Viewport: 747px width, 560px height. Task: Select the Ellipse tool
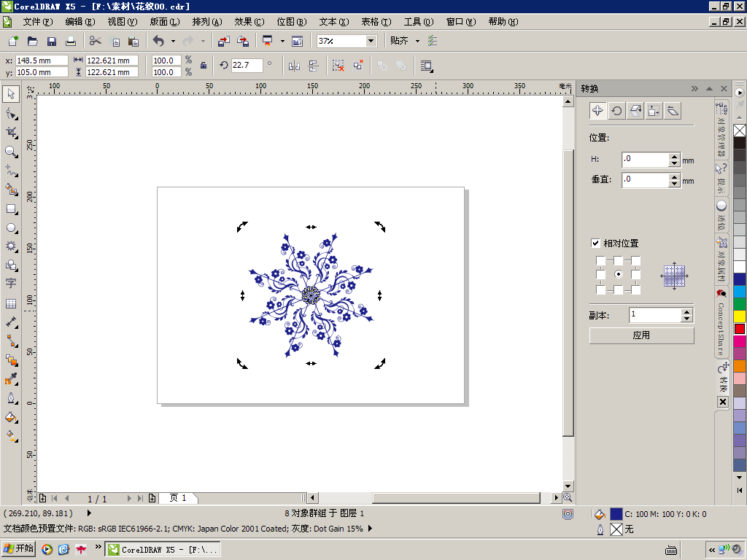coord(11,228)
